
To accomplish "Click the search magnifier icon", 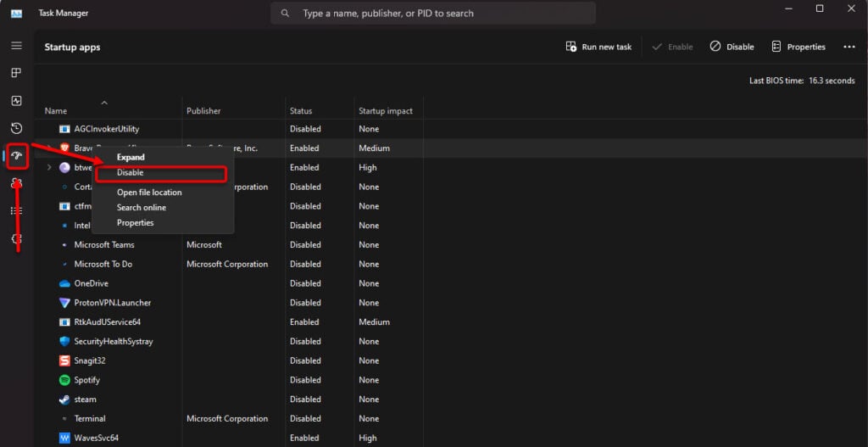I will pyautogui.click(x=285, y=13).
